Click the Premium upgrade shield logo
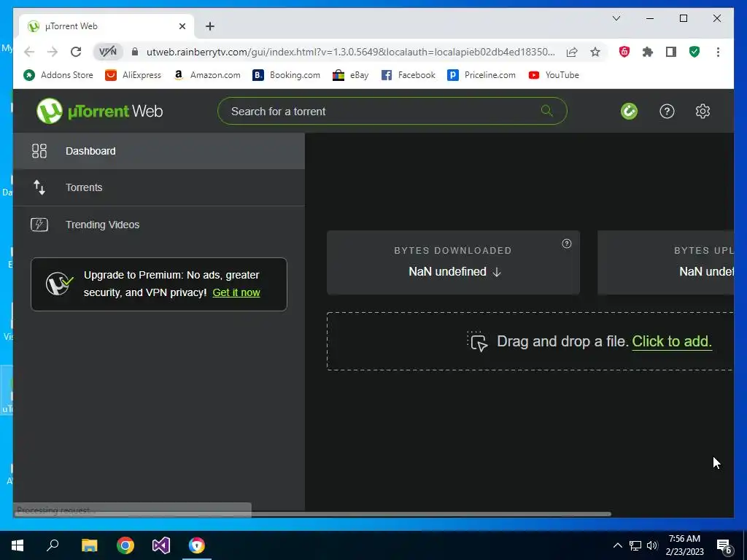The image size is (747, 560). click(60, 284)
